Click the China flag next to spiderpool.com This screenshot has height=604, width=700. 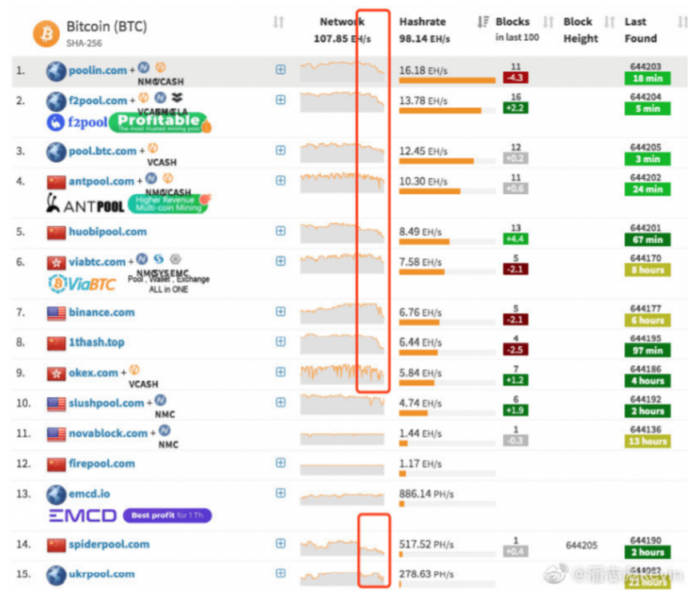click(x=56, y=545)
